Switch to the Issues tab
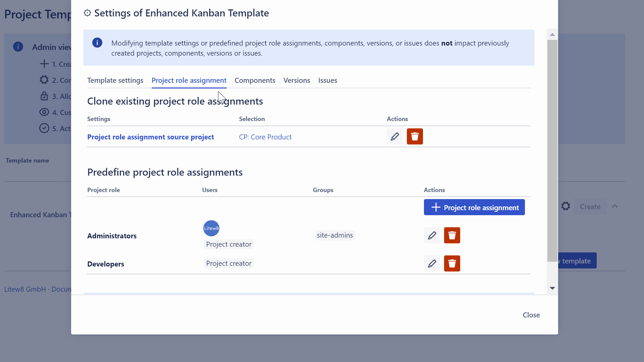The height and width of the screenshot is (362, 644). coord(328,80)
